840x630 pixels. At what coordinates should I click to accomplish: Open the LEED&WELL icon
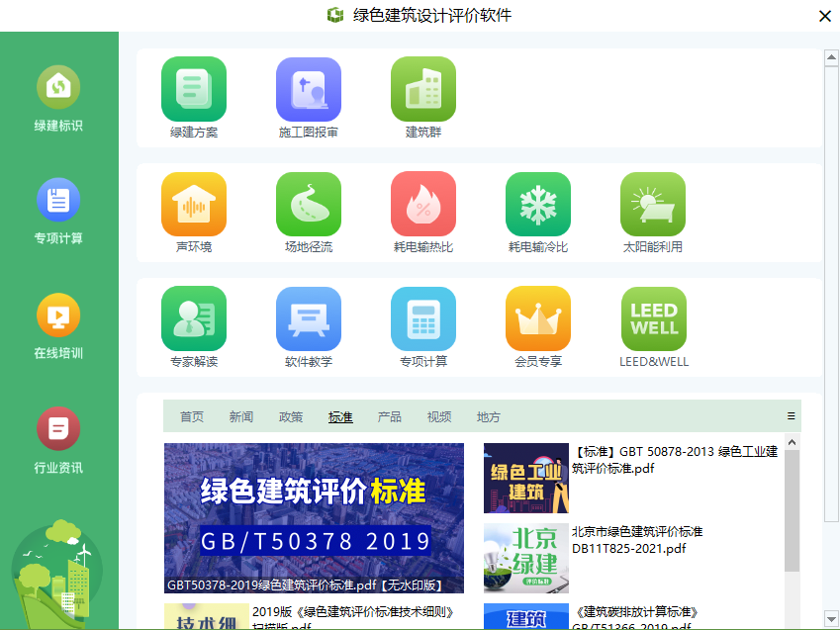point(653,319)
